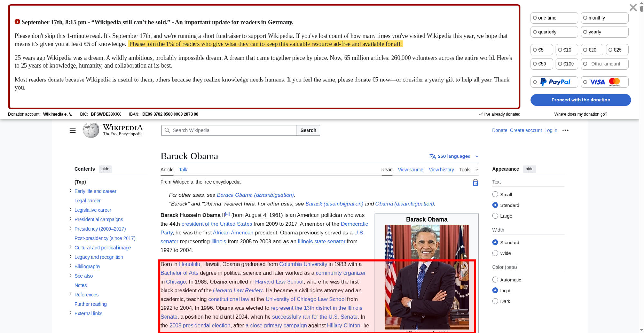This screenshot has width=644, height=333.
Task: Choose the €25 donation amount
Action: click(x=617, y=50)
